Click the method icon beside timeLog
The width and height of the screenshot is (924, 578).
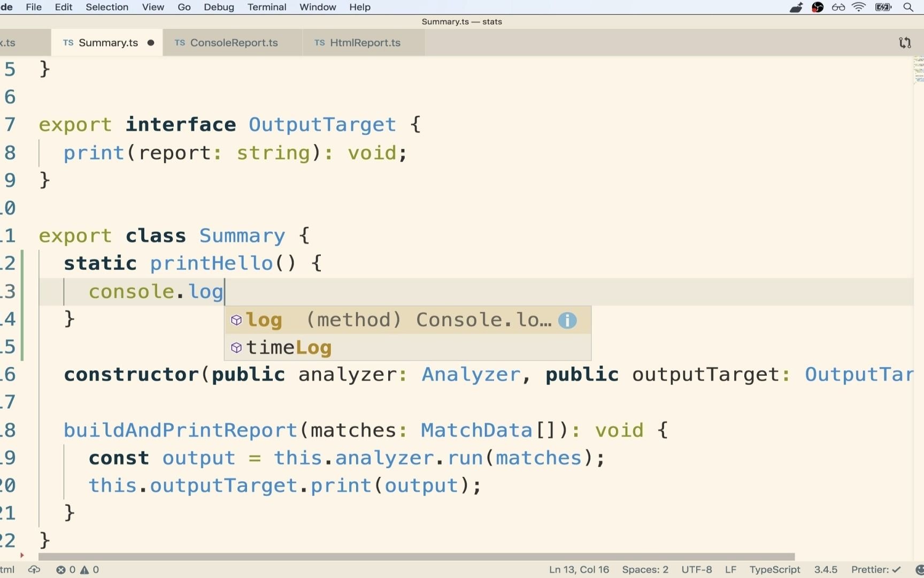pos(236,348)
